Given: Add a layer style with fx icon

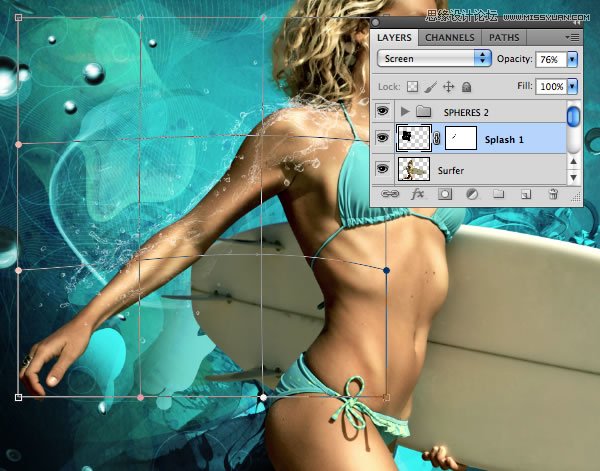Looking at the screenshot, I should [417, 194].
